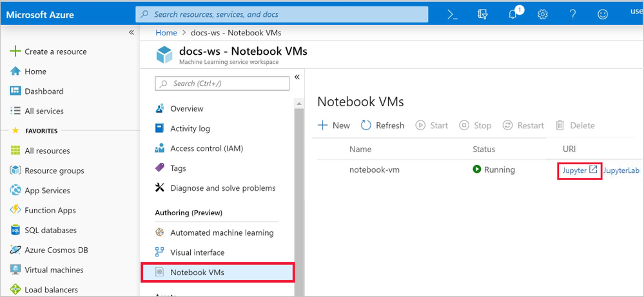Screen dimensions: 644x297
Task: Open the JupyterLab link
Action: [x=621, y=171]
